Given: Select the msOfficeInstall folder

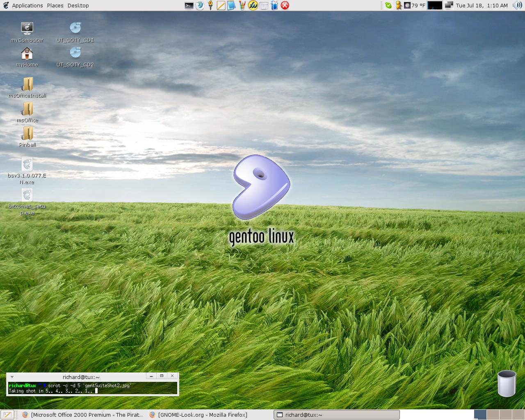Looking at the screenshot, I should (27, 88).
